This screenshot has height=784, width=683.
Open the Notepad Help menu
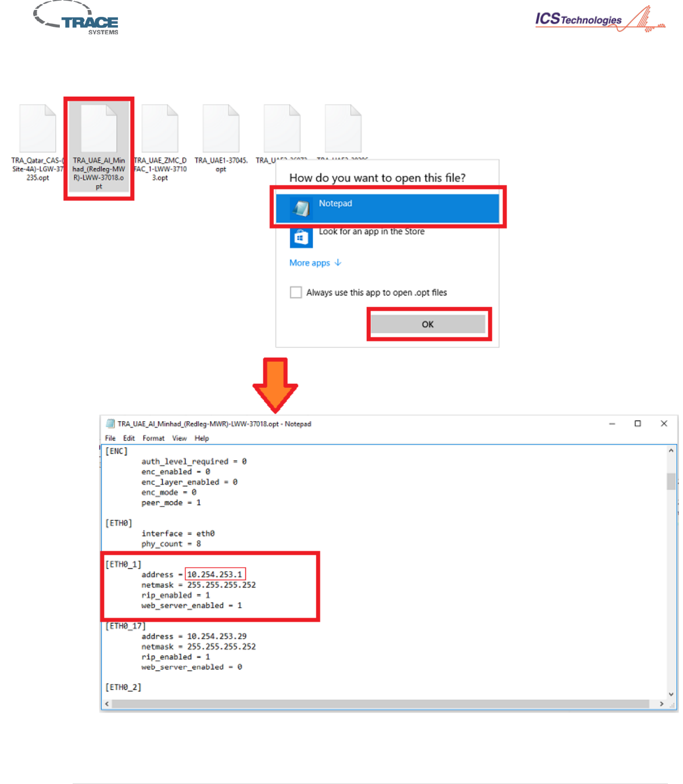point(202,439)
